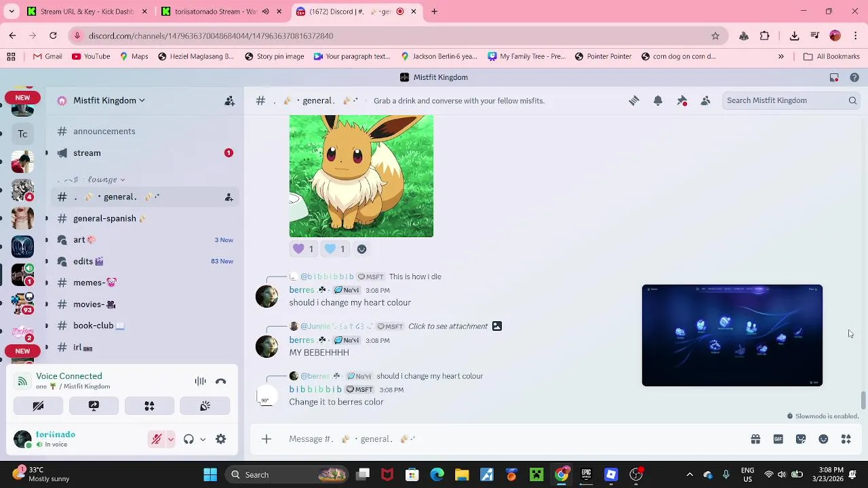Disconnect from voice with phone icon
This screenshot has width=868, height=488.
click(220, 381)
